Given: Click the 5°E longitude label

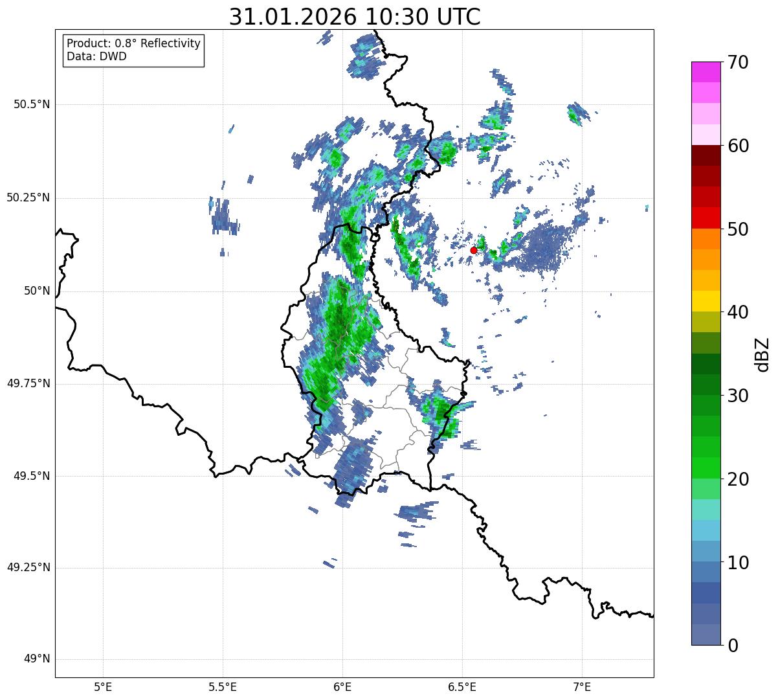Looking at the screenshot, I should pos(103,687).
